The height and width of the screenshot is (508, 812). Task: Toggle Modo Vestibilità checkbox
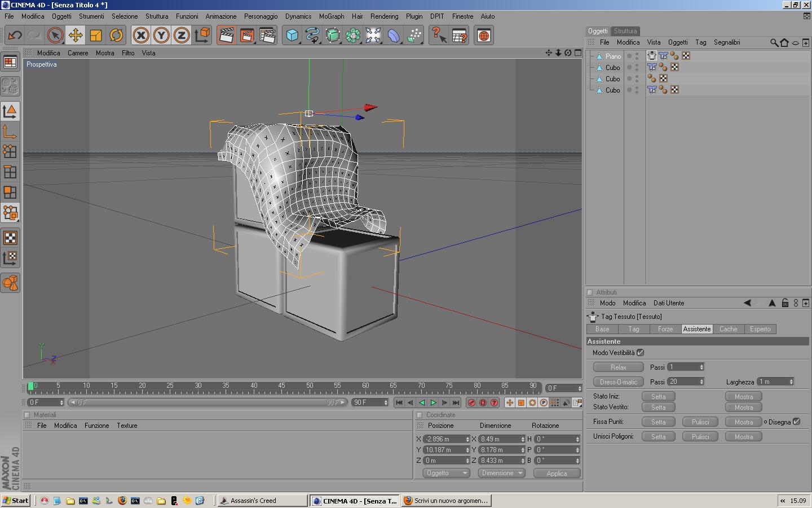[x=640, y=352]
